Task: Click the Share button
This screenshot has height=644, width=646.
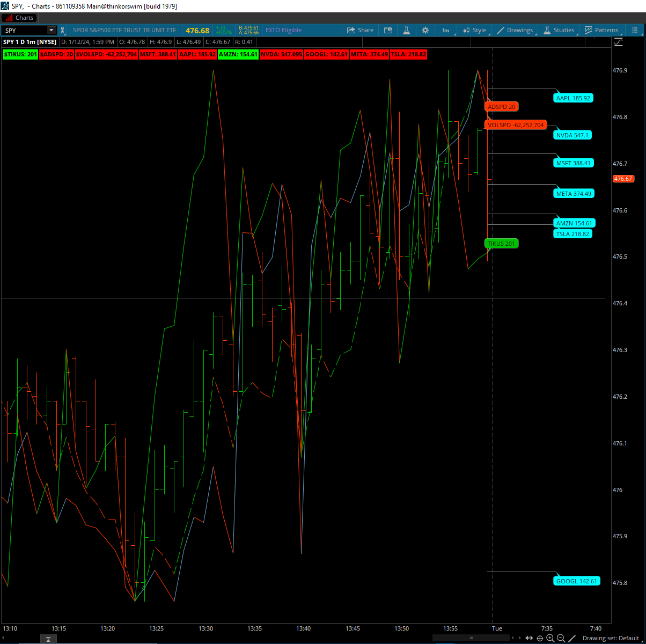Action: (x=360, y=31)
